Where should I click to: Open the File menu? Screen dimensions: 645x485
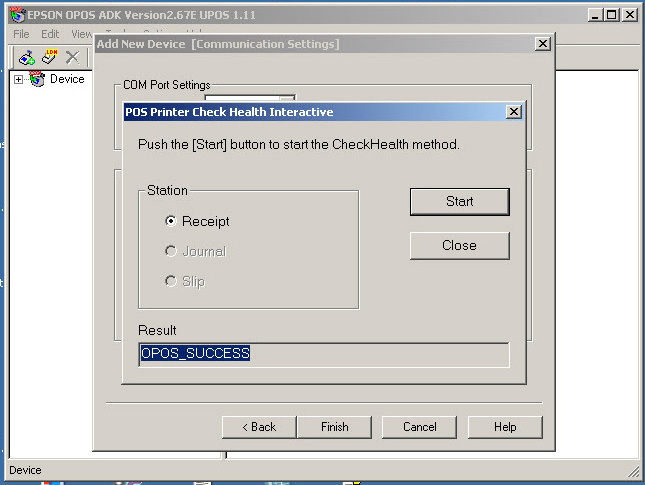[21, 34]
